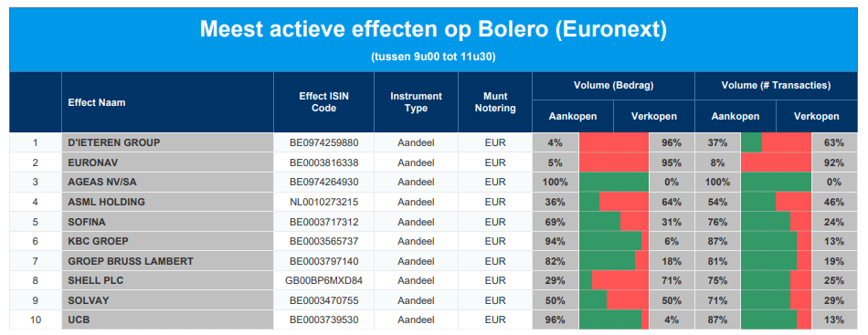The width and height of the screenshot is (868, 335).
Task: Click the red bar in EURONAV's amount volume
Action: tap(615, 162)
